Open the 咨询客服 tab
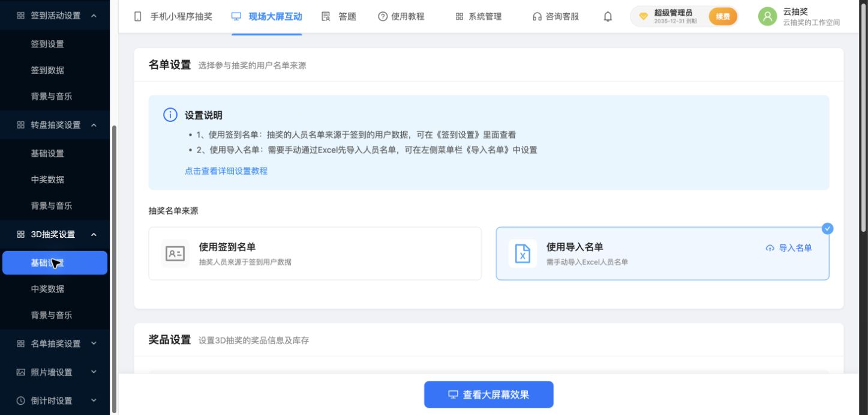868x415 pixels. click(555, 17)
